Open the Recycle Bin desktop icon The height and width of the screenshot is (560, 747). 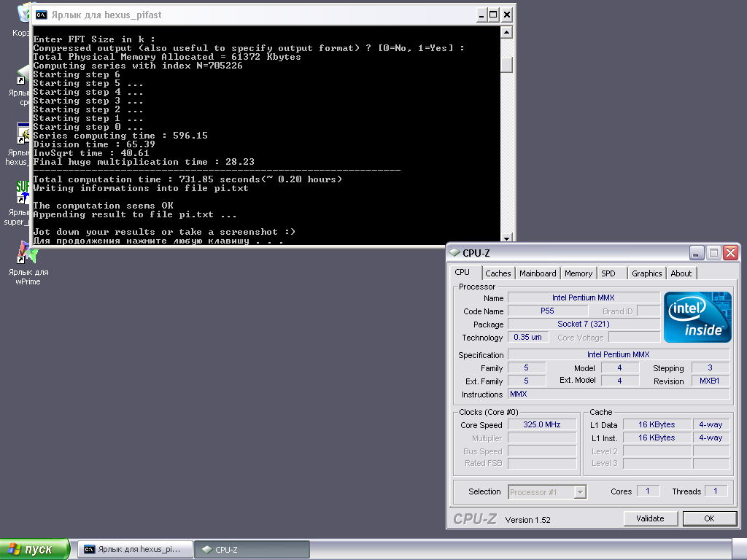click(23, 13)
